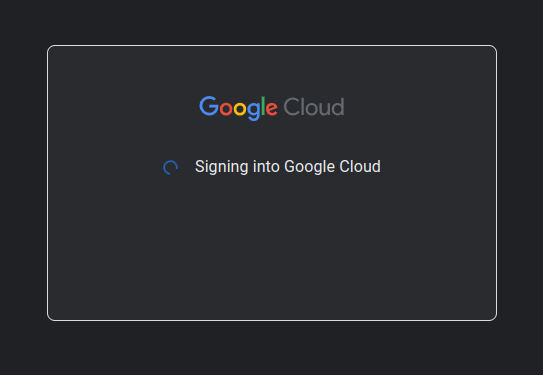Click white Google word in status message
This screenshot has width=543, height=375.
coord(310,168)
